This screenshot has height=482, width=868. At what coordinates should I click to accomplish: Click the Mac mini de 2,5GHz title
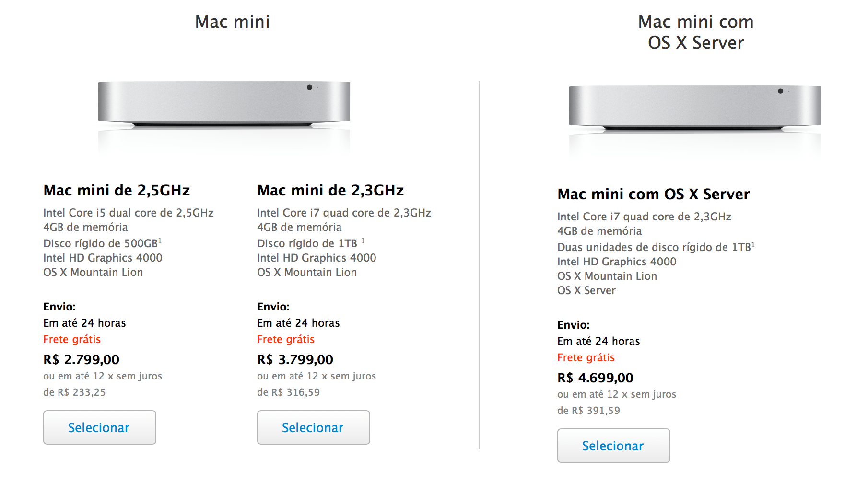click(x=116, y=190)
